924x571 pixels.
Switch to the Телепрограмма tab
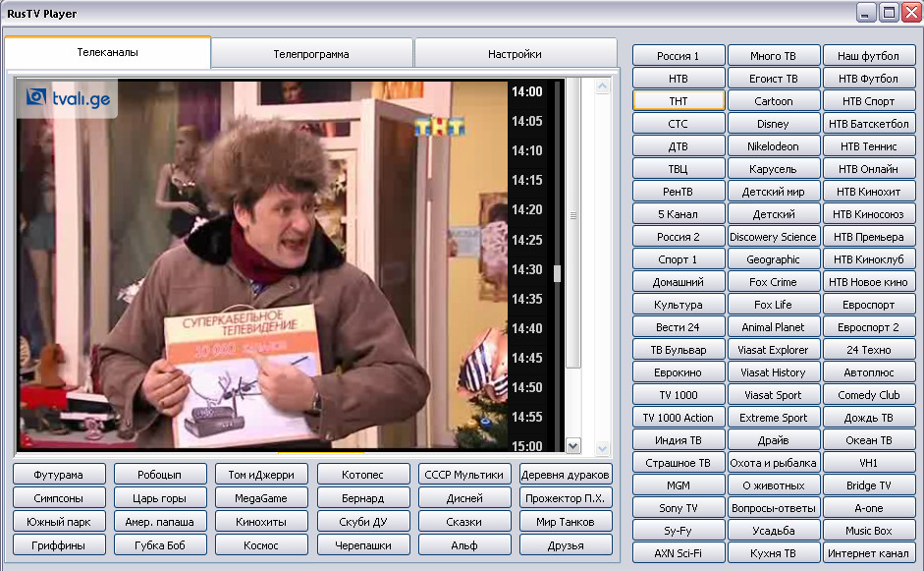[x=311, y=54]
